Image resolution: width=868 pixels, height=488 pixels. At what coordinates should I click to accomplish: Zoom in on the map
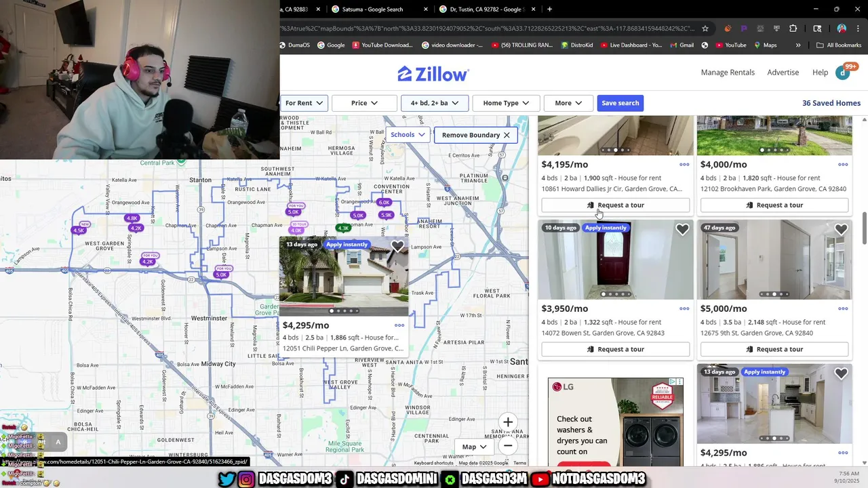coord(508,422)
